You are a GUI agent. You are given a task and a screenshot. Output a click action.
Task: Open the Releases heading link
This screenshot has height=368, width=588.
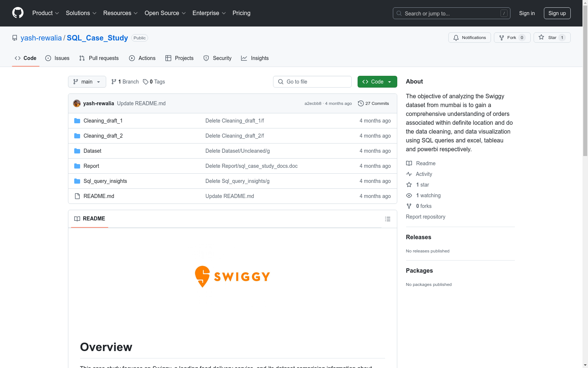pyautogui.click(x=419, y=237)
